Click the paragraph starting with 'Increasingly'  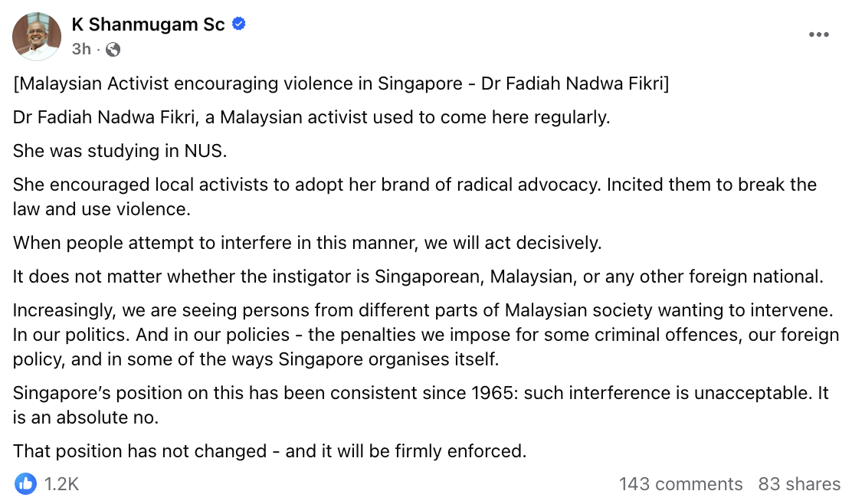(x=425, y=335)
